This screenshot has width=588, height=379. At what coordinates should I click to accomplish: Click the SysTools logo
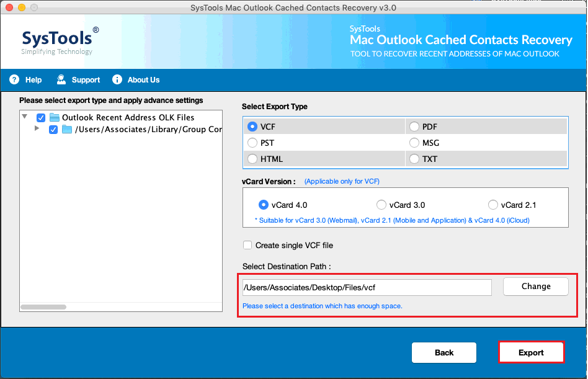pyautogui.click(x=60, y=41)
